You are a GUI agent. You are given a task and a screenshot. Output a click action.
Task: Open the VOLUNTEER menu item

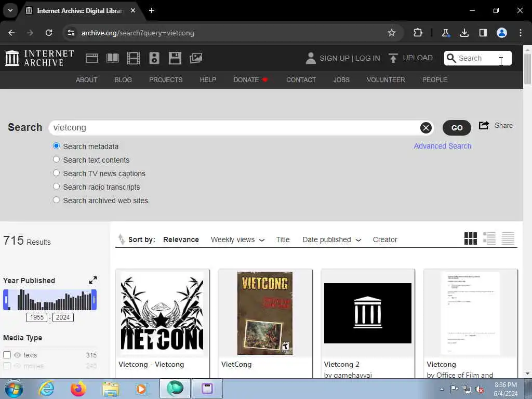(386, 80)
